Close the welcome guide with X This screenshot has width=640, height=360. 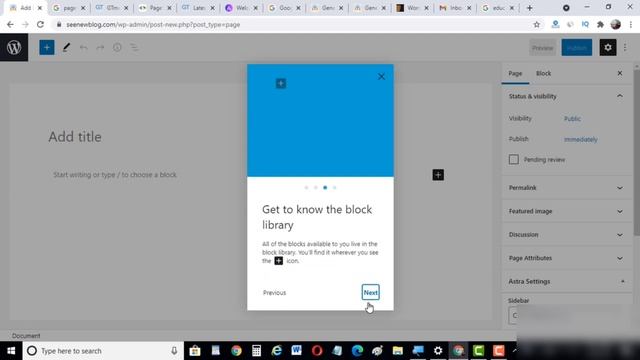381,76
